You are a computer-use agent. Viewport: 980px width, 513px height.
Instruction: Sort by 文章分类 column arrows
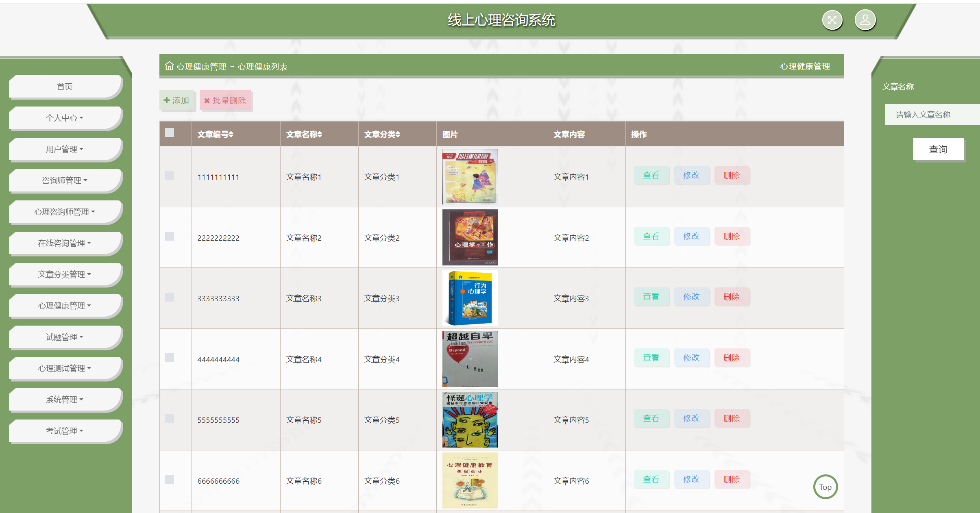[x=398, y=135]
